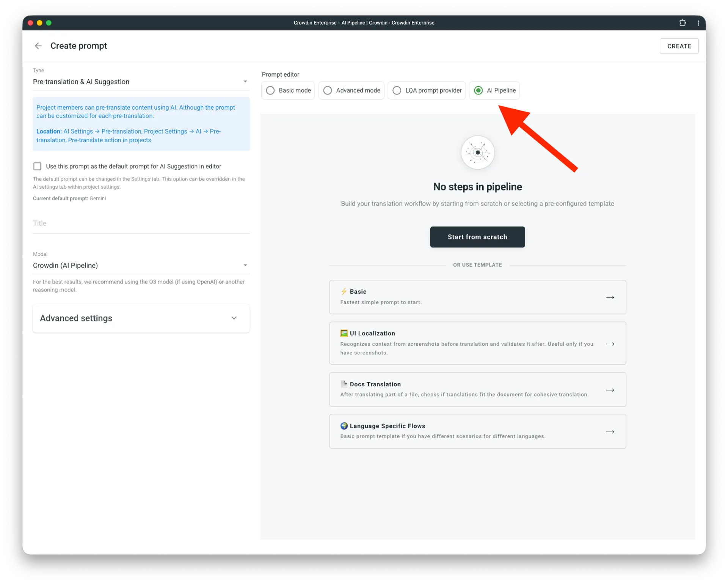Open the Basic template via its arrow icon
728x584 pixels.
[x=610, y=298]
